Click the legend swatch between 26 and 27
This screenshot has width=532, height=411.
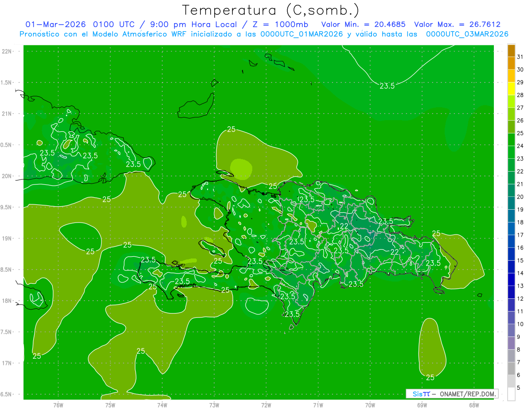tap(511, 114)
